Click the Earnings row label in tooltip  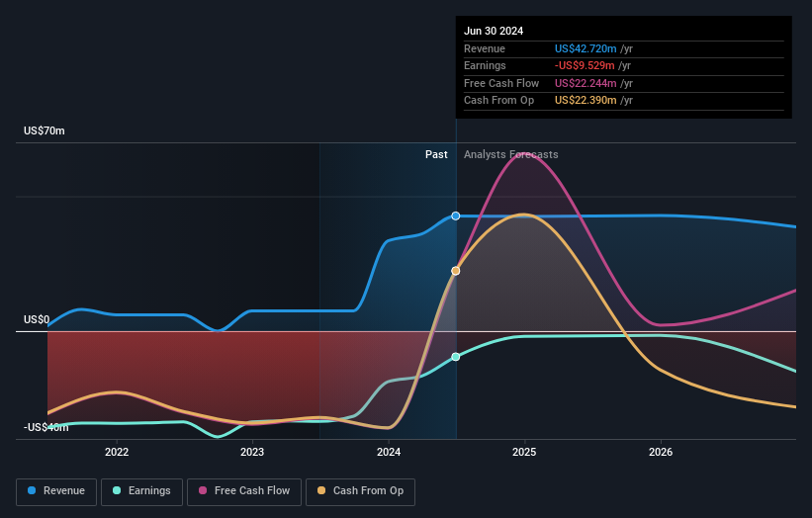[x=485, y=65]
